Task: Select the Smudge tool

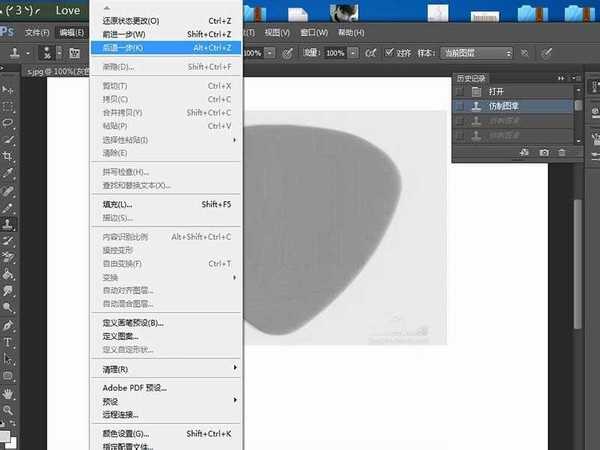Action: click(x=7, y=291)
